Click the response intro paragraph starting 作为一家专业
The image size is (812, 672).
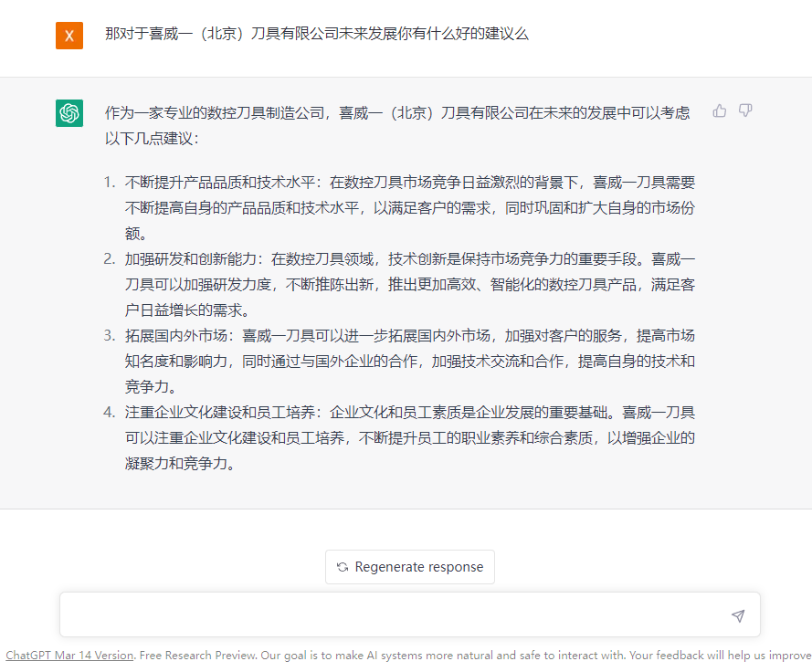click(397, 125)
